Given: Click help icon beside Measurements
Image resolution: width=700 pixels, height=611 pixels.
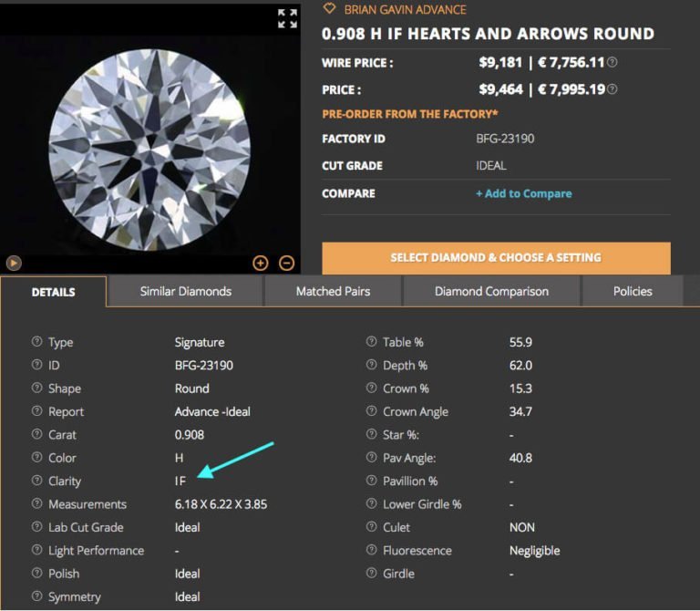Looking at the screenshot, I should tap(37, 503).
